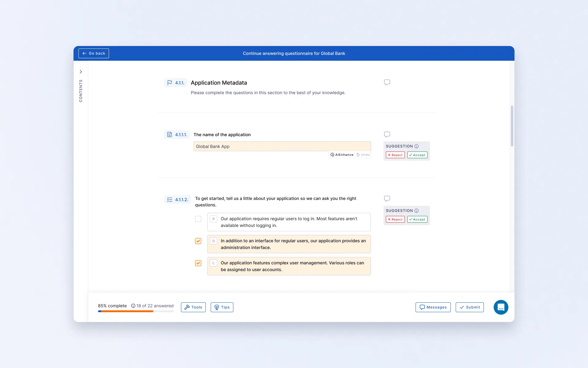Open the comment bubble beside Application Metadata
Image resolution: width=588 pixels, height=368 pixels.
point(387,82)
